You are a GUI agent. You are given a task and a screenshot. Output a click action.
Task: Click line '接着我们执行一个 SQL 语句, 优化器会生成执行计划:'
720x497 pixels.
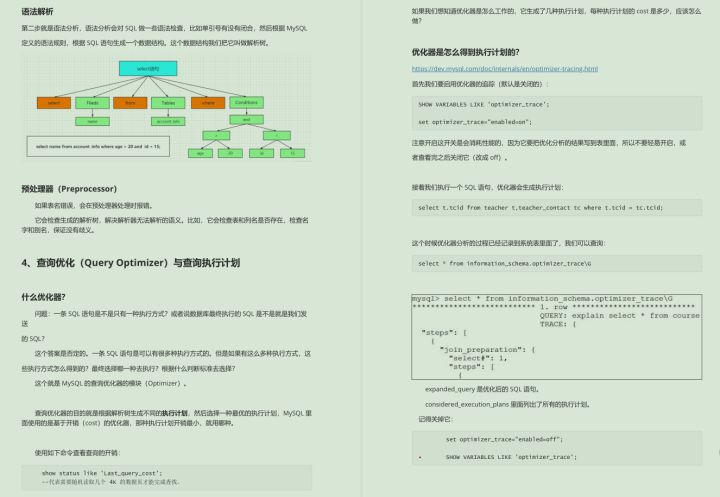(487, 187)
